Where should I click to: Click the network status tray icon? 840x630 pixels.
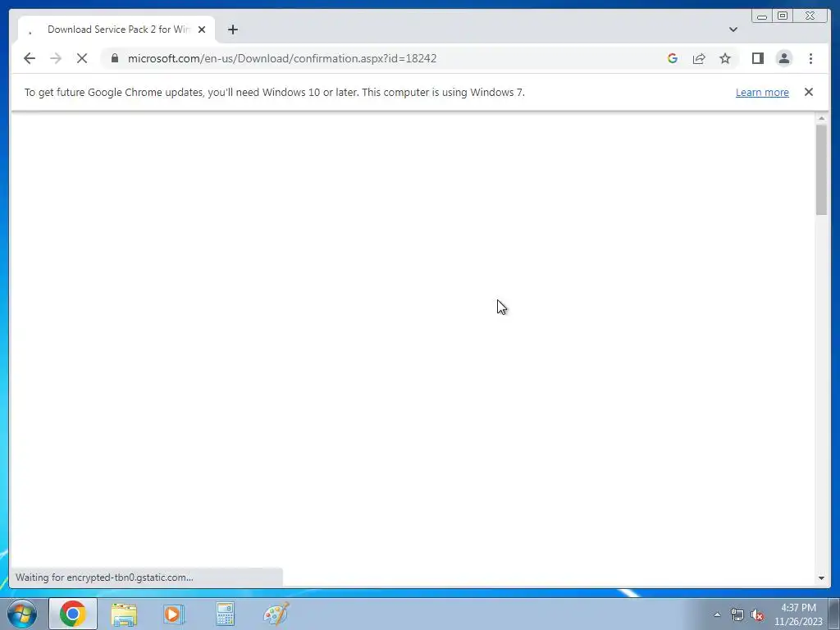[x=737, y=614]
